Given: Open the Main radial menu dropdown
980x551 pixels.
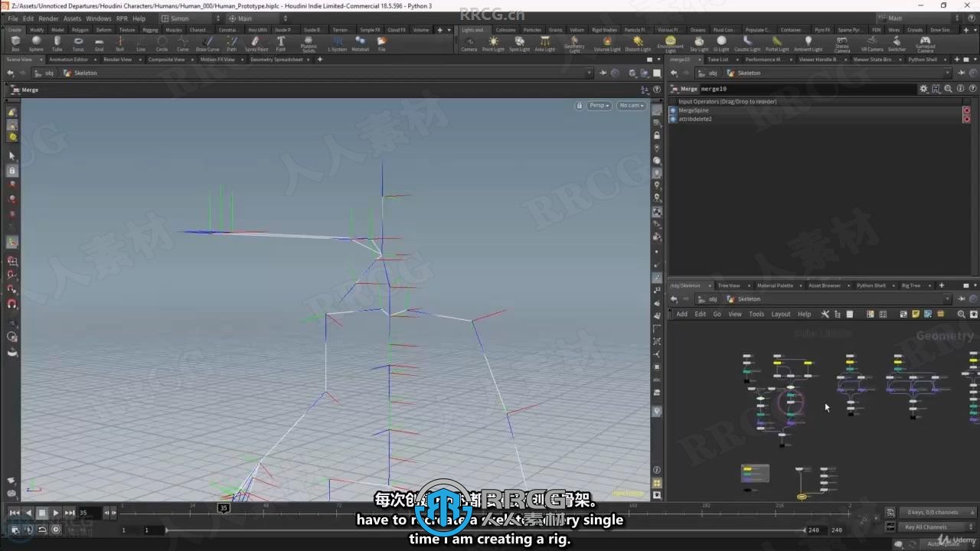Looking at the screenshot, I should click(258, 18).
